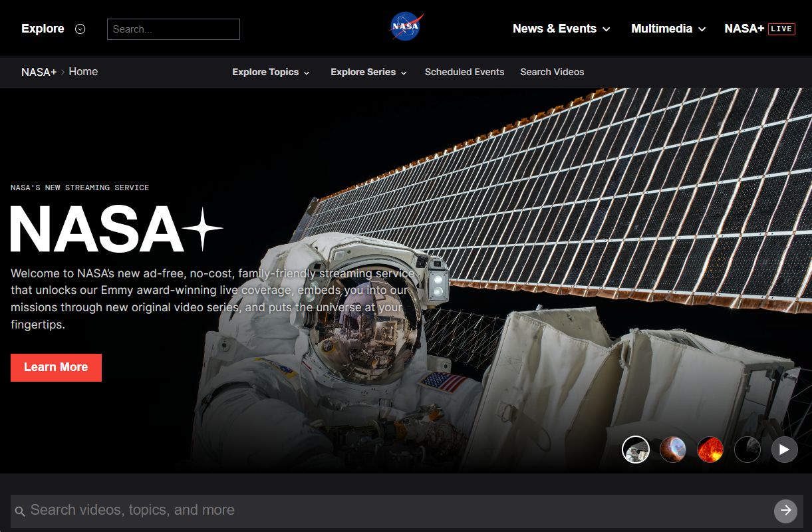This screenshot has height=532, width=812.
Task: Expand the News & Events dropdown
Action: [x=561, y=29]
